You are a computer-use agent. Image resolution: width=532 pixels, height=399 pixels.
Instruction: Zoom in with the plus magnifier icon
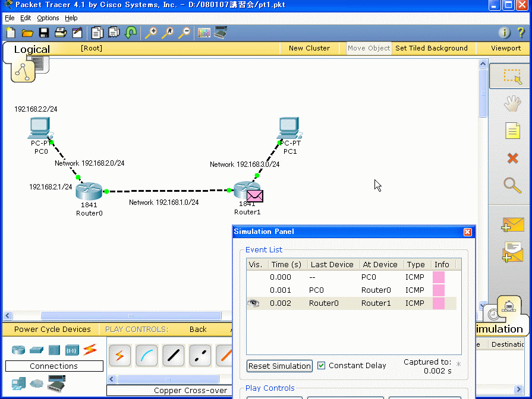pos(151,33)
